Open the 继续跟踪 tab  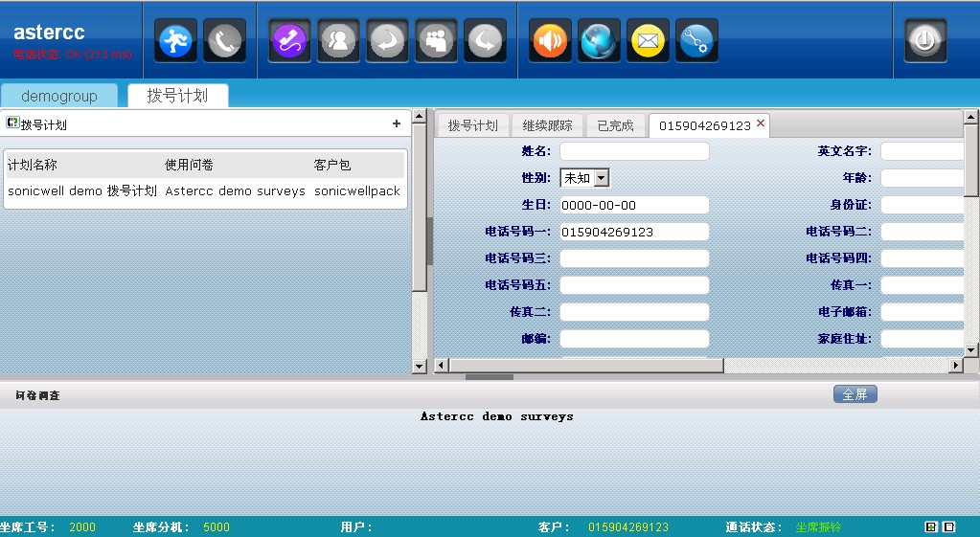click(x=548, y=125)
